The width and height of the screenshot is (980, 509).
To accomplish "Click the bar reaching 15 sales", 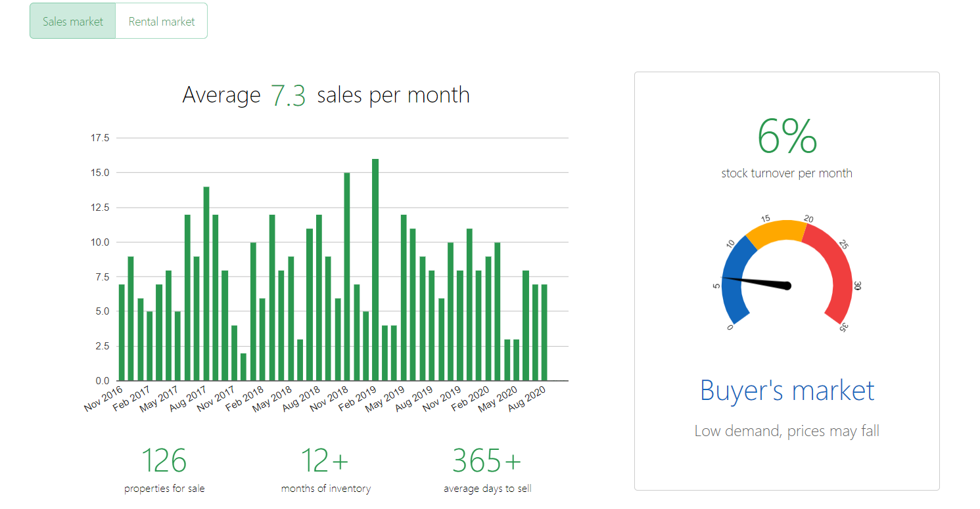I will click(347, 277).
